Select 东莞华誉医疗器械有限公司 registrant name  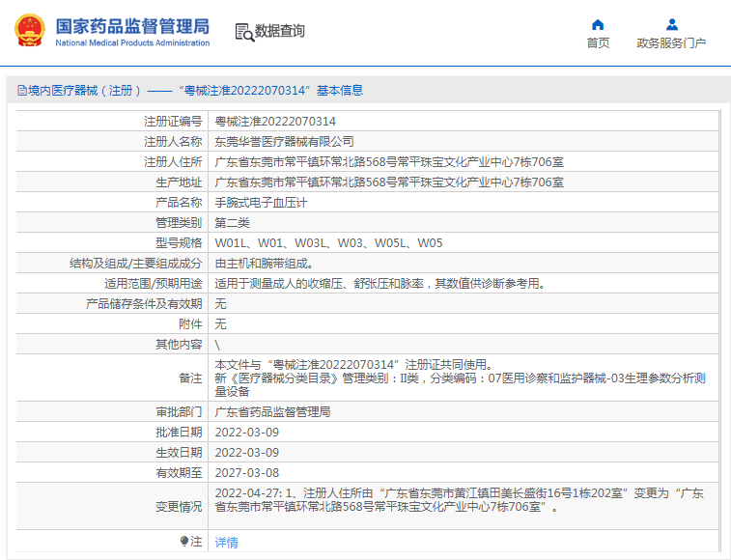(284, 142)
